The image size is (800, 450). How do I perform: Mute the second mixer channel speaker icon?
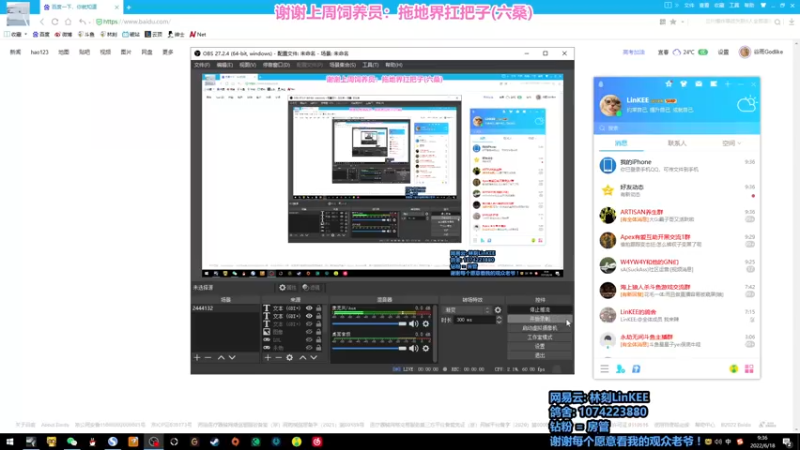tap(414, 348)
